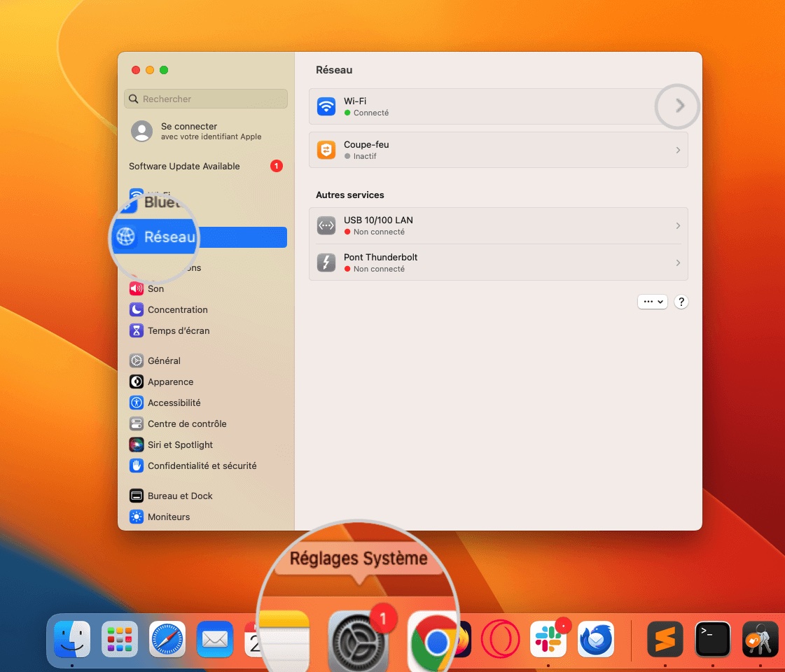Screen dimensions: 785x672
Task: Click the Rechercher search field
Action: [206, 99]
